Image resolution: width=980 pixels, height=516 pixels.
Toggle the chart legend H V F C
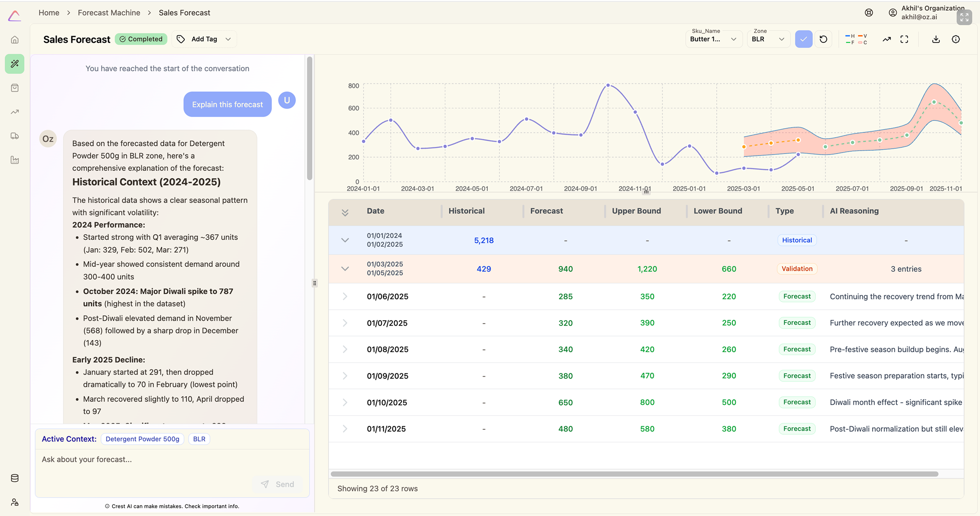point(856,39)
